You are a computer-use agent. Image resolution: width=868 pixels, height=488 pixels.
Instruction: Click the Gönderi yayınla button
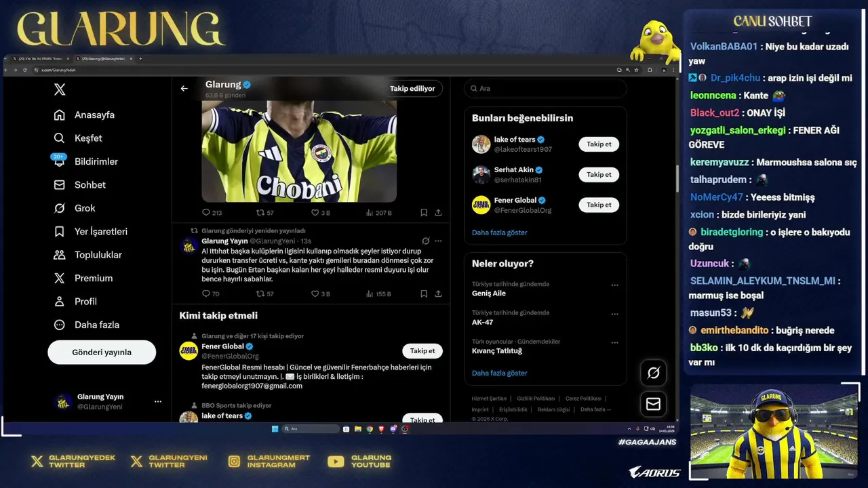click(102, 352)
